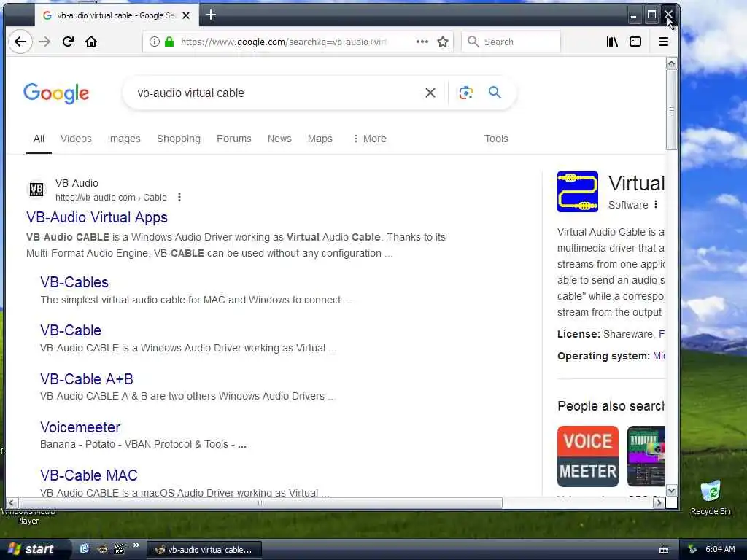The image size is (747, 560).
Task: Select the vb-audio virtual cable taskbar button
Action: pyautogui.click(x=204, y=550)
